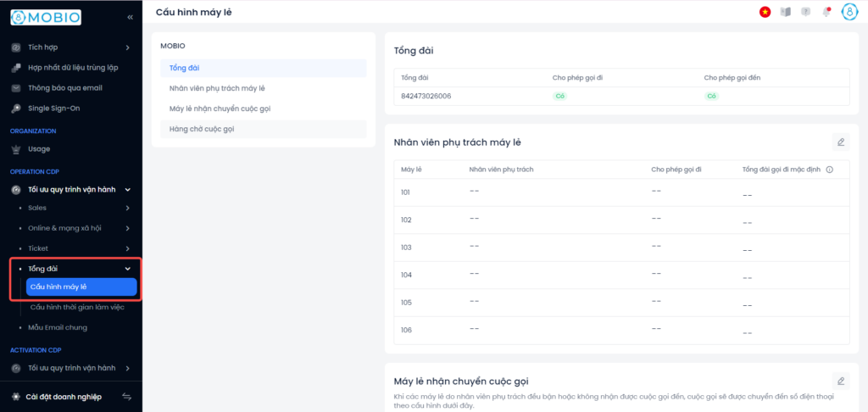Edit the Nhân viên phụ trách máy lẻ section
This screenshot has width=868, height=412.
[x=840, y=142]
